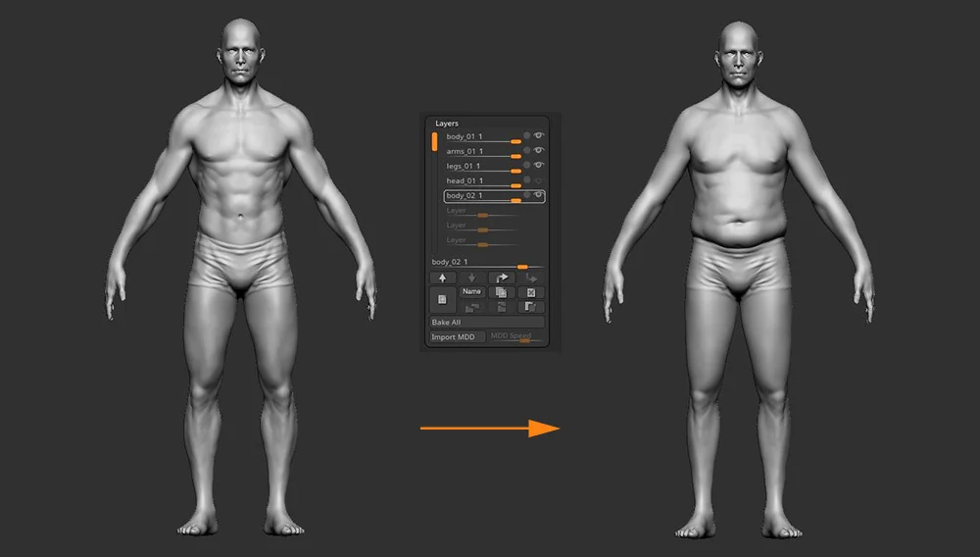
Task: Click the orange layer list scrollbar
Action: pyautogui.click(x=434, y=141)
